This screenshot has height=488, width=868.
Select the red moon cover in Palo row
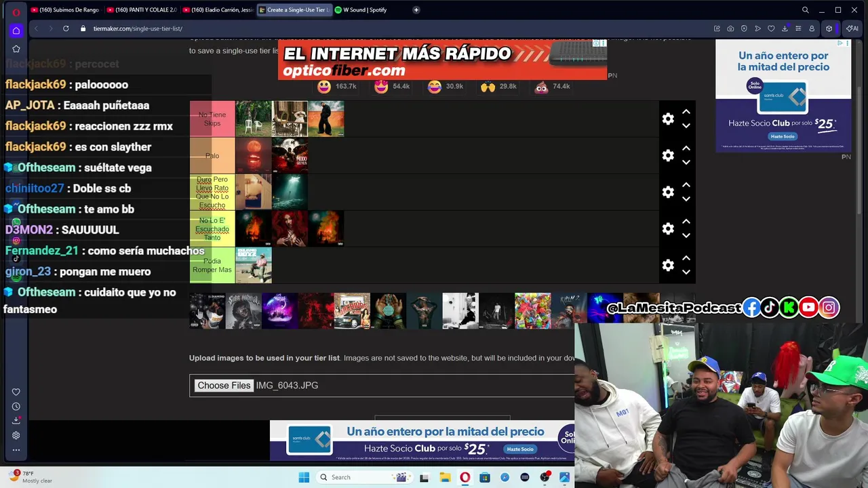[x=254, y=155]
